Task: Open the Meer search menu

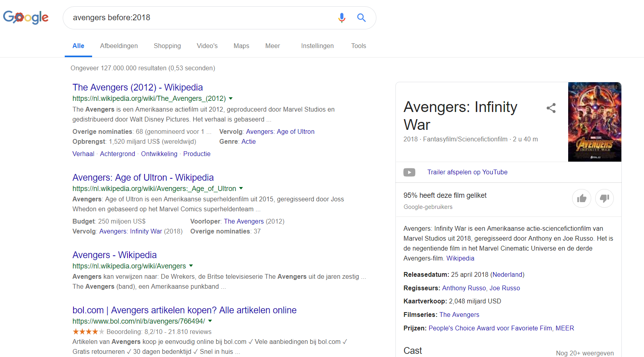Action: pyautogui.click(x=272, y=46)
